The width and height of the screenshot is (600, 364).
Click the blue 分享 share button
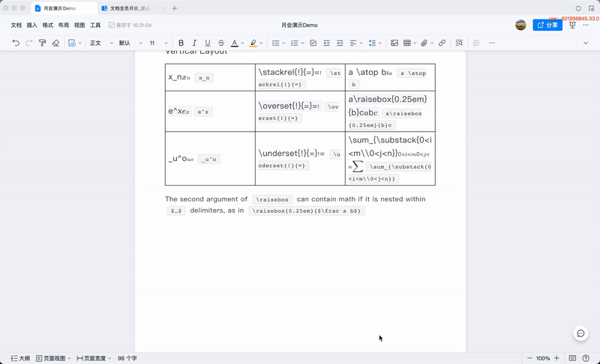[x=547, y=25]
